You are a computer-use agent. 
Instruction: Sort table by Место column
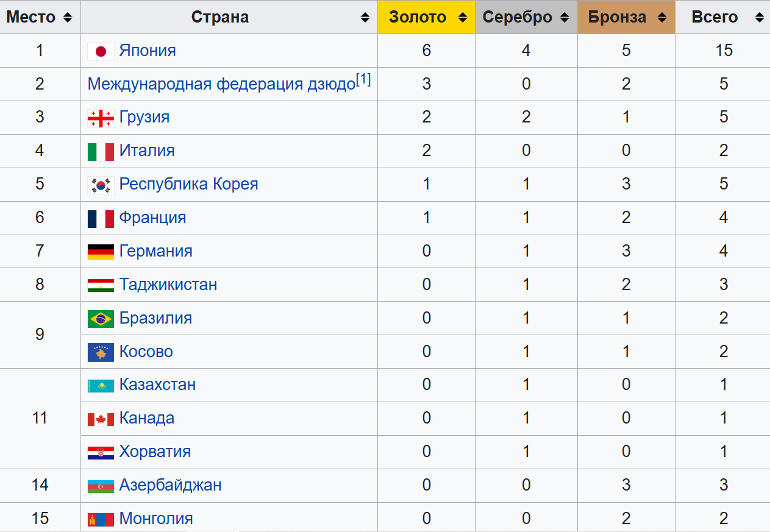click(40, 17)
